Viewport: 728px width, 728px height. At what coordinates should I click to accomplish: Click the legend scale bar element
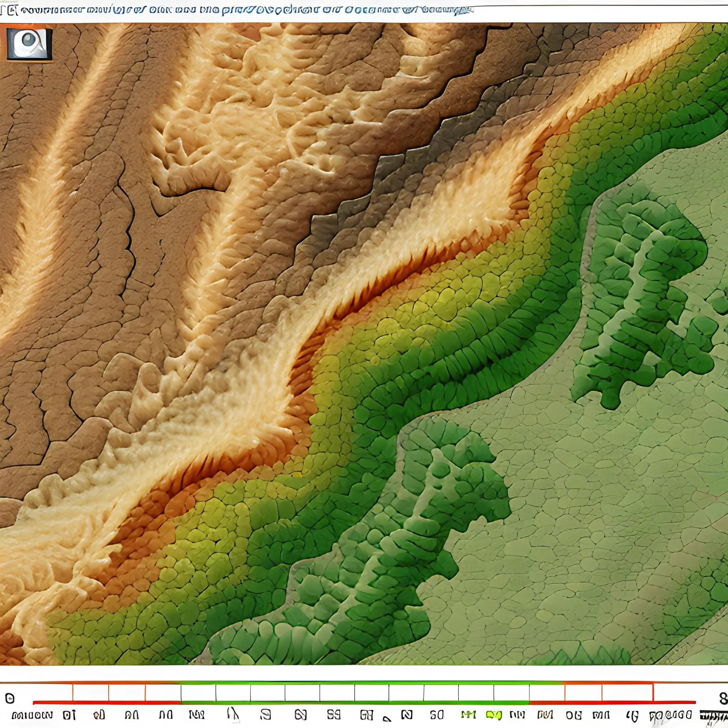[x=364, y=700]
